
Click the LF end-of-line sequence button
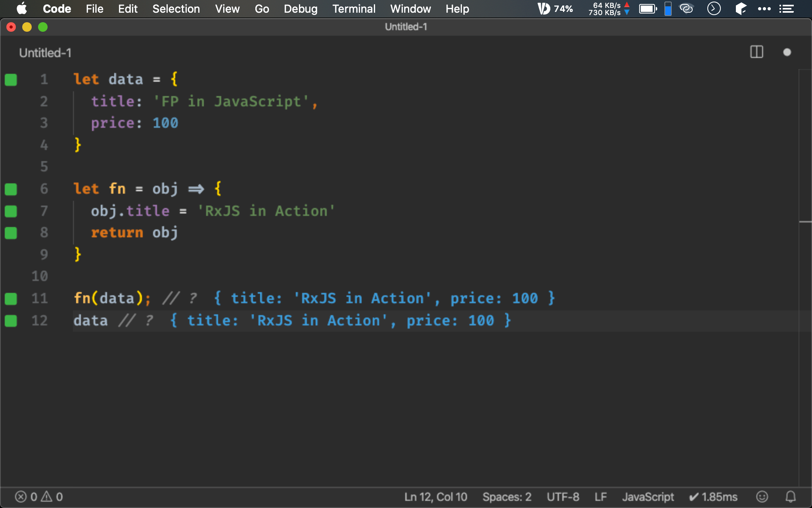click(x=601, y=496)
